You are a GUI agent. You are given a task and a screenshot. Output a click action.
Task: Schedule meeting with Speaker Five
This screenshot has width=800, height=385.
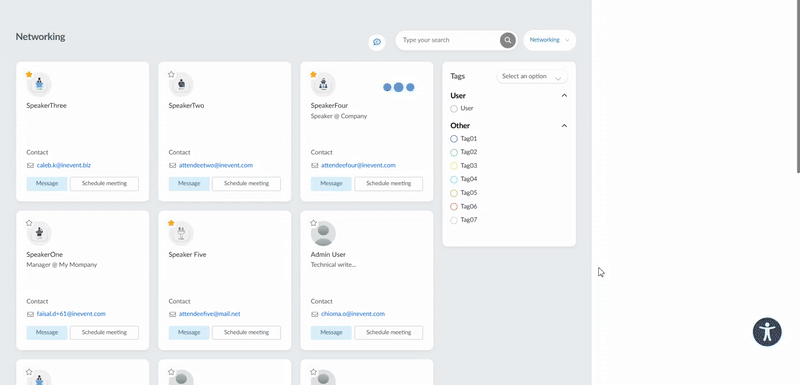tap(246, 332)
